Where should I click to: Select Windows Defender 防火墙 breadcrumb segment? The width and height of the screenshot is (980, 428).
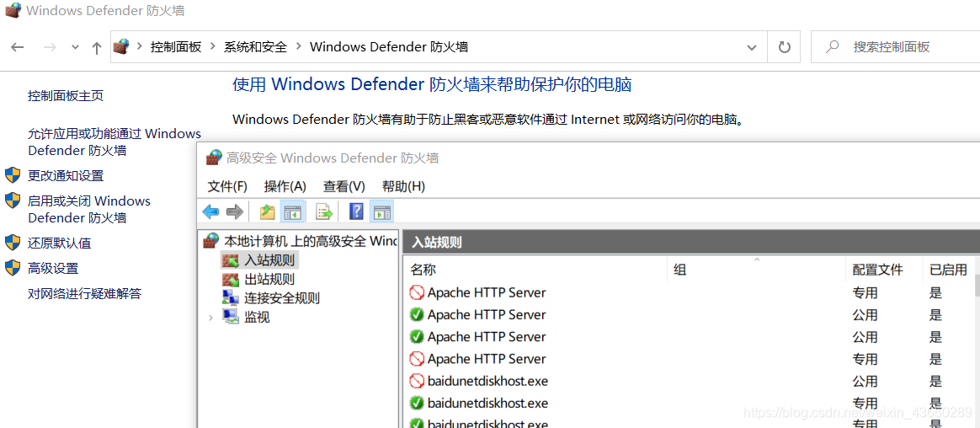pyautogui.click(x=389, y=47)
